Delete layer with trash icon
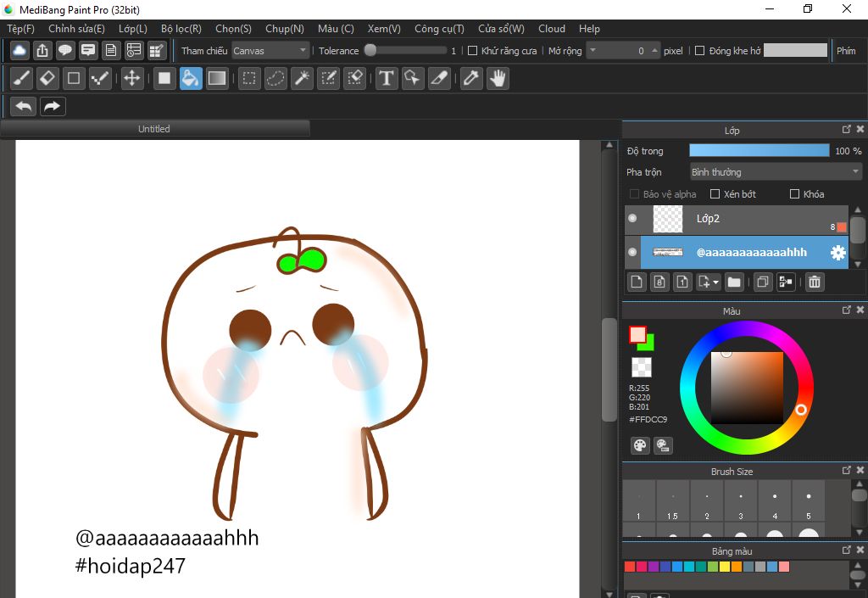Image resolution: width=868 pixels, height=598 pixels. [x=815, y=282]
